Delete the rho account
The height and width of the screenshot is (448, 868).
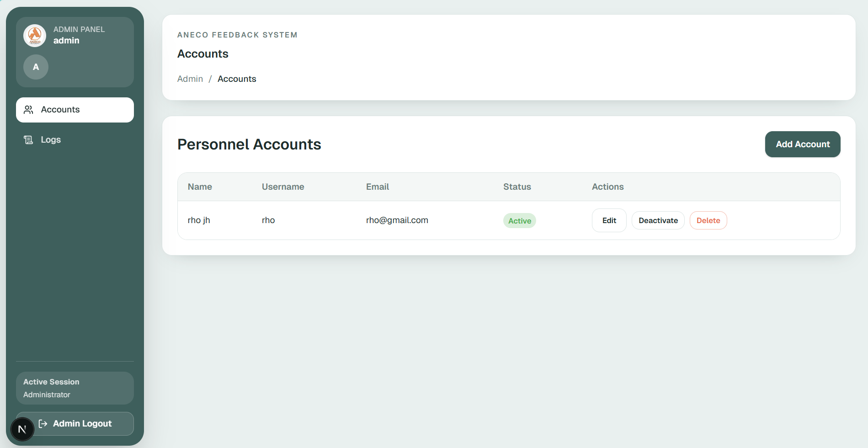708,220
